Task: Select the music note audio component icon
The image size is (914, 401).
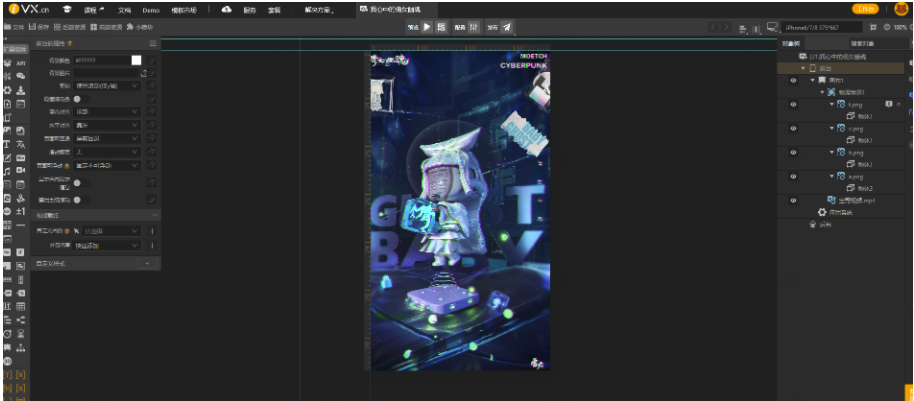Action: pos(8,171)
